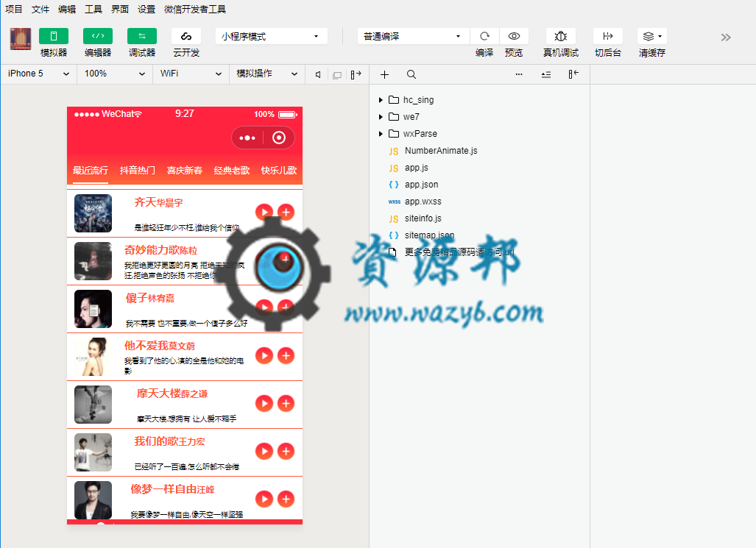Toggle the 模拟器 simulator panel button
756x548 pixels.
pyautogui.click(x=54, y=36)
